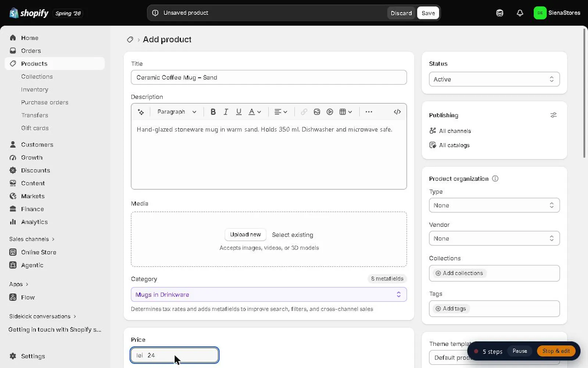This screenshot has width=588, height=368.
Task: Toggle underline formatting
Action: pos(239,112)
